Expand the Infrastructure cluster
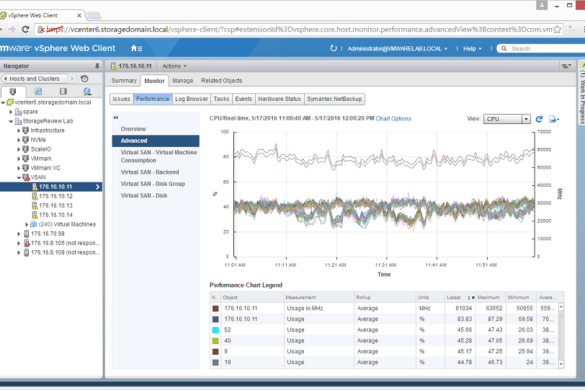 (19, 130)
